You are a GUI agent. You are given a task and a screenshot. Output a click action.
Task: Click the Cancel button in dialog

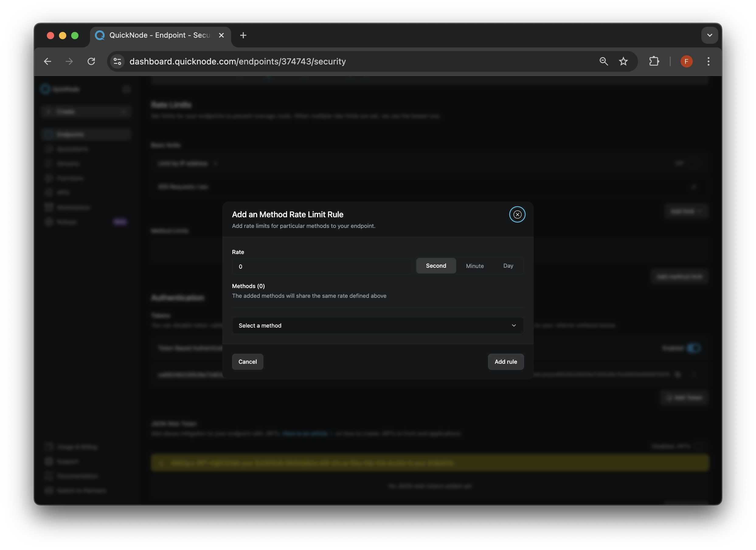point(247,361)
